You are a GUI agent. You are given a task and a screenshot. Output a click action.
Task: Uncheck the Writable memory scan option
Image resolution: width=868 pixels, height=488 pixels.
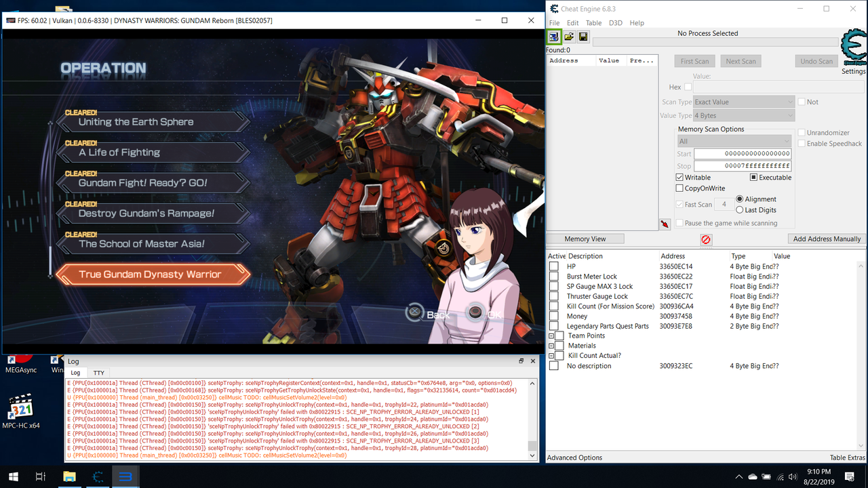679,177
